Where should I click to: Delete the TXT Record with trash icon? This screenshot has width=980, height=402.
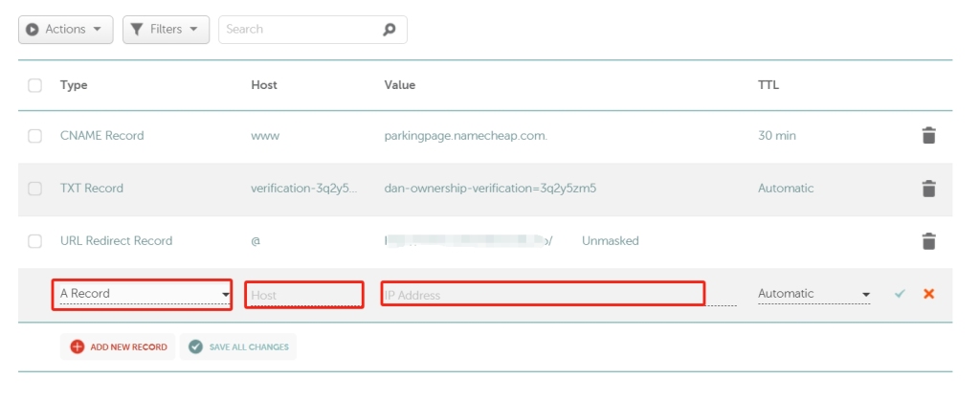coord(927,189)
